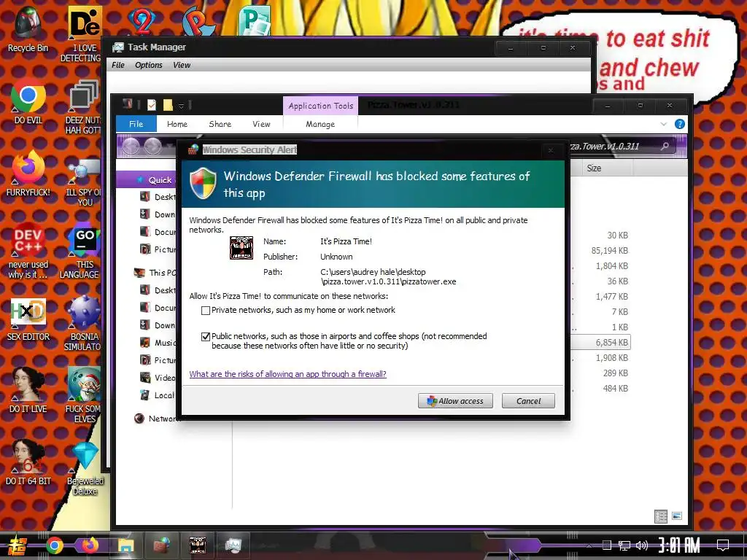Launch the DO EVIL Chrome shortcut
The image size is (747, 560).
[x=28, y=101]
